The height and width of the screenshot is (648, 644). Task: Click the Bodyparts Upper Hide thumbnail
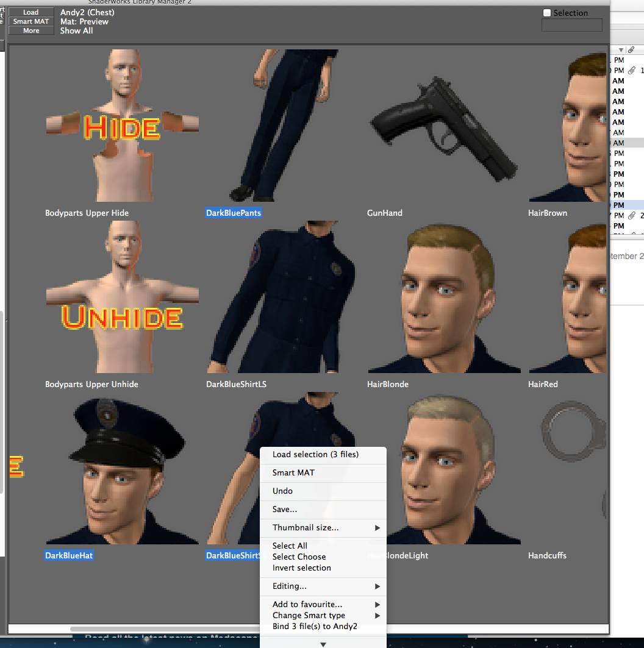[122, 126]
